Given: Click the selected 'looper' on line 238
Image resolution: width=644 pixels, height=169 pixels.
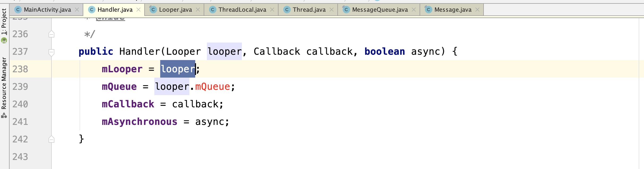Looking at the screenshot, I should coord(178,69).
